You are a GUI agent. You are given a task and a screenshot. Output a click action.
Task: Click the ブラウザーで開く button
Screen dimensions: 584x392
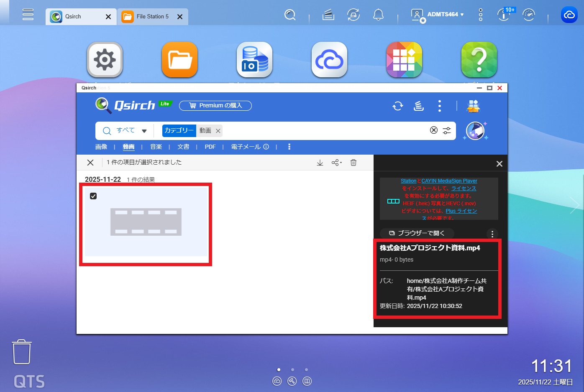coord(417,233)
